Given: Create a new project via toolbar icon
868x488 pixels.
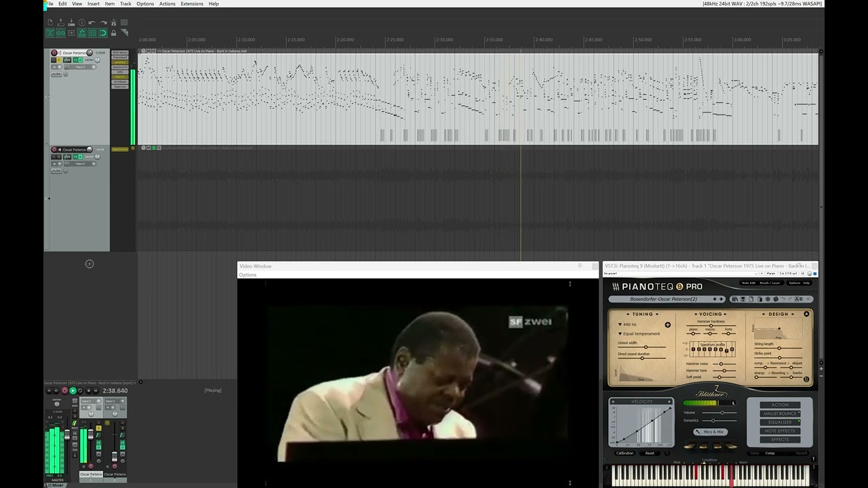Looking at the screenshot, I should pos(50,22).
